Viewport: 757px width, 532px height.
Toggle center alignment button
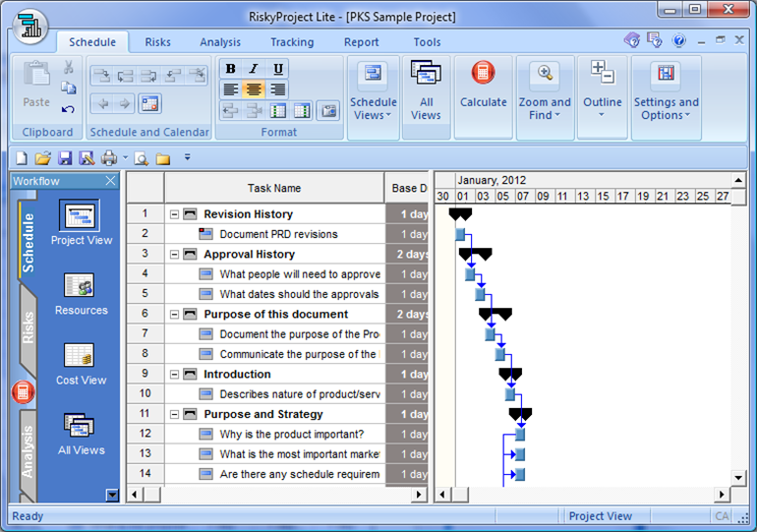coord(254,89)
